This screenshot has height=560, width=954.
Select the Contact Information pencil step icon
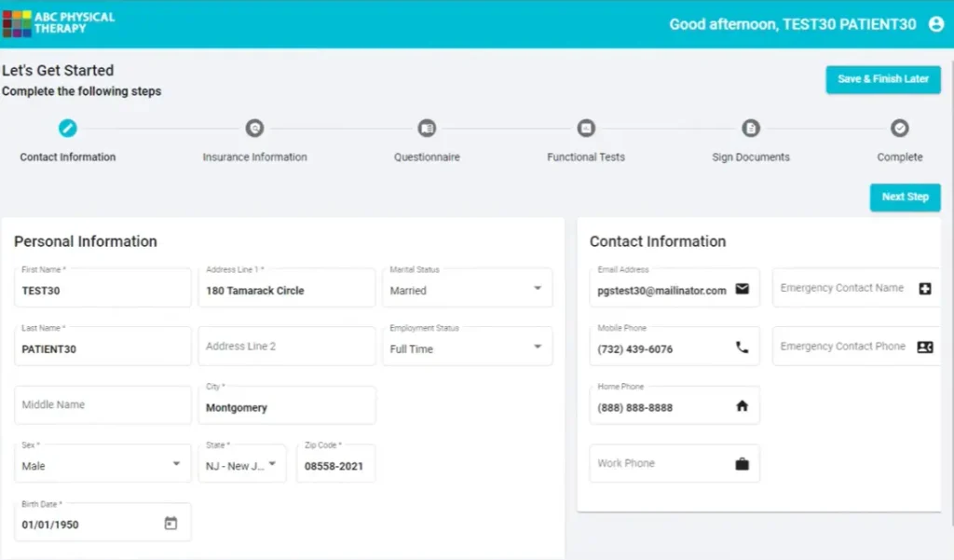point(67,130)
